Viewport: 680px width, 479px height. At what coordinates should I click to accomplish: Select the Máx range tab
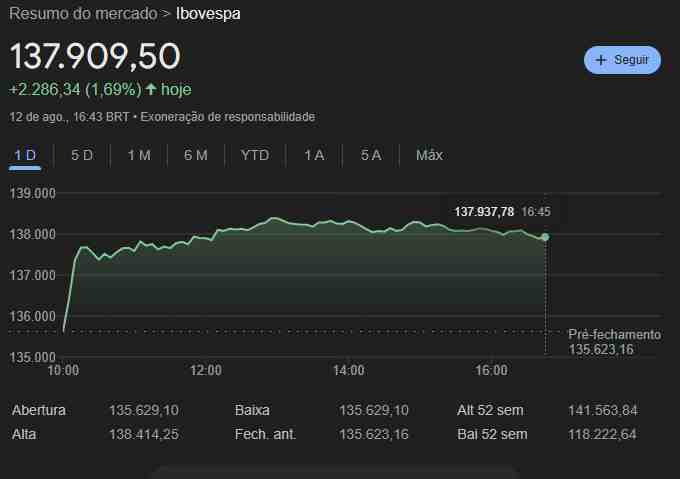[429, 155]
